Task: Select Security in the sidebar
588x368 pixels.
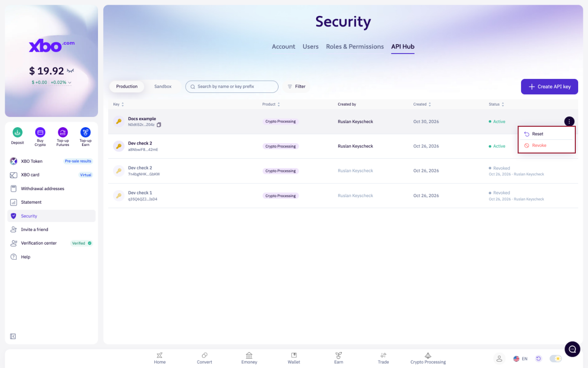Action: (52, 216)
